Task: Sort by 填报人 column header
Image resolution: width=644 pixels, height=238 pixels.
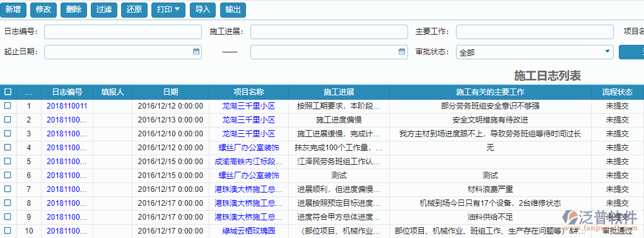Action: pyautogui.click(x=112, y=92)
